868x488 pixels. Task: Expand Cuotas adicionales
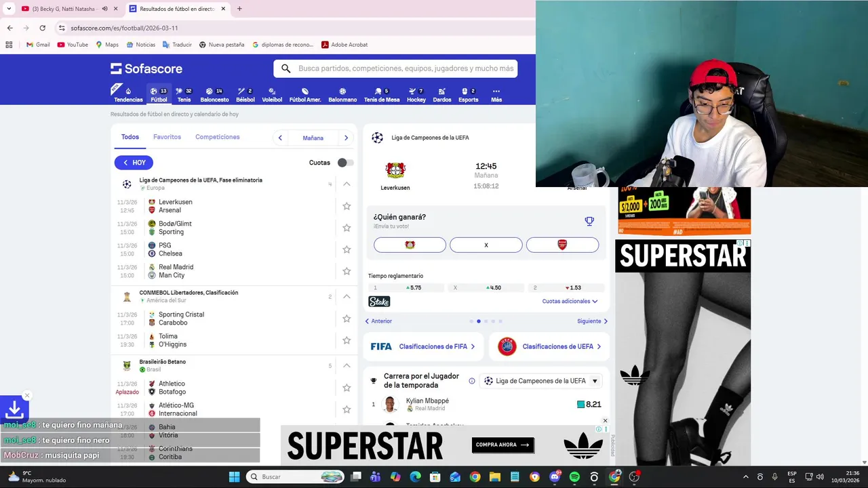coord(570,301)
